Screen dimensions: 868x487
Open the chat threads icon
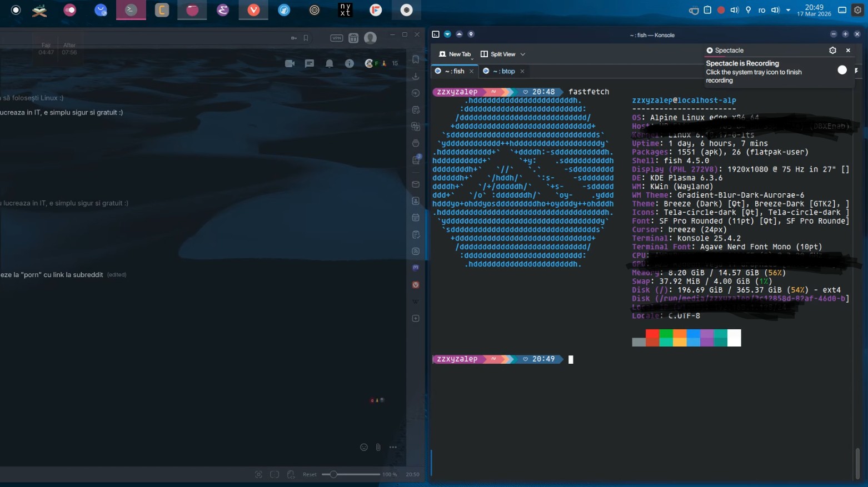click(x=310, y=63)
